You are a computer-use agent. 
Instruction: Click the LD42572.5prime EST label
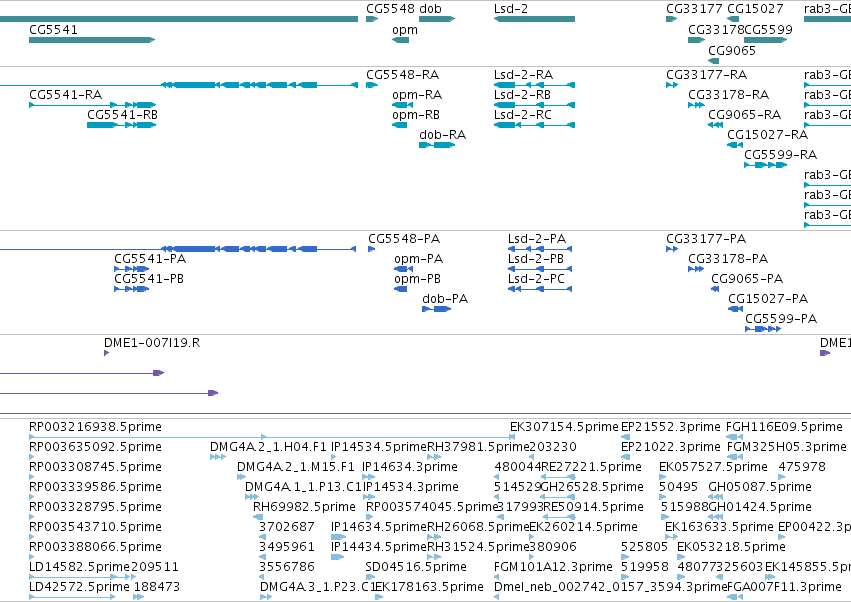point(79,587)
